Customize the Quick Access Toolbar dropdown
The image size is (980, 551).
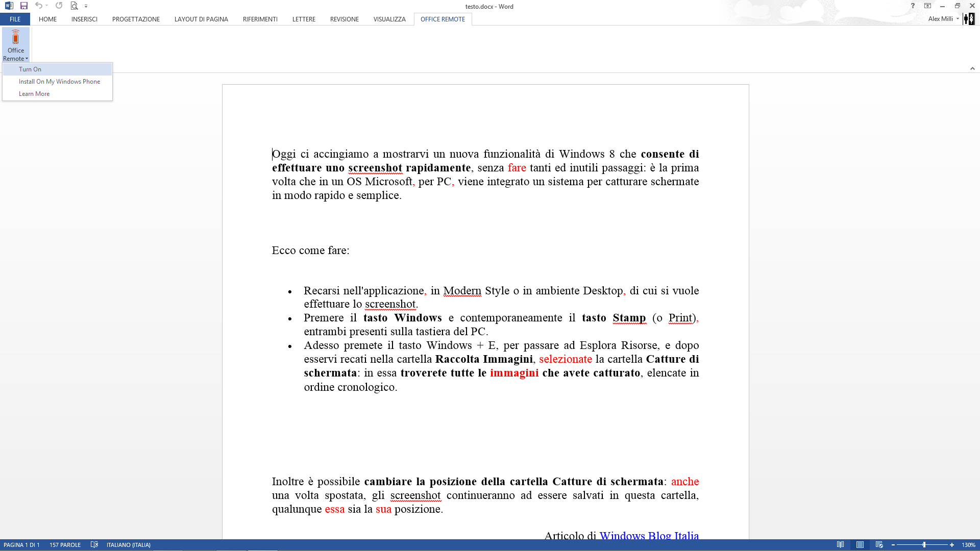(86, 6)
